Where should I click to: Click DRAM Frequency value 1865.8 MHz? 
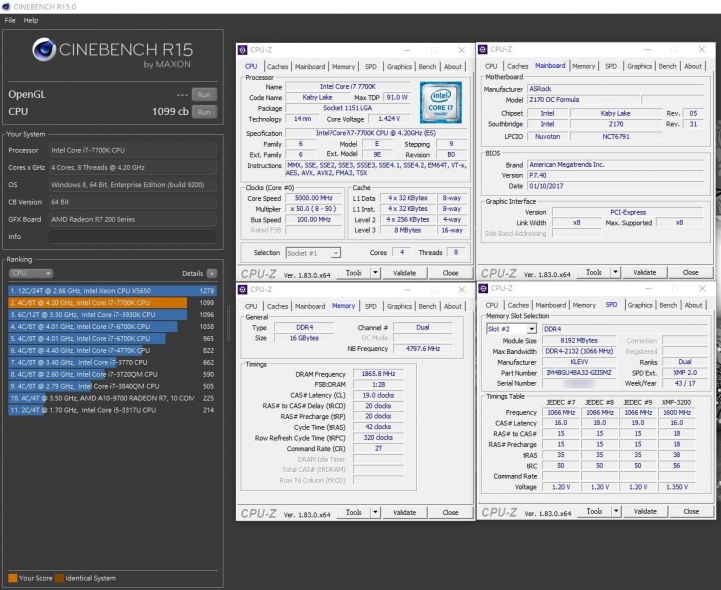click(378, 374)
